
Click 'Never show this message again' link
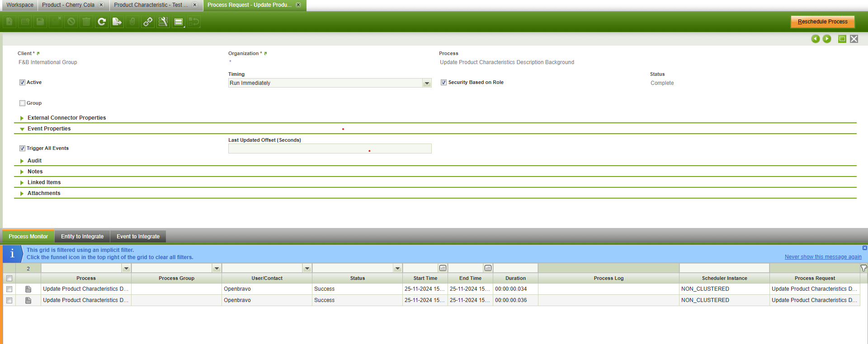click(x=823, y=257)
